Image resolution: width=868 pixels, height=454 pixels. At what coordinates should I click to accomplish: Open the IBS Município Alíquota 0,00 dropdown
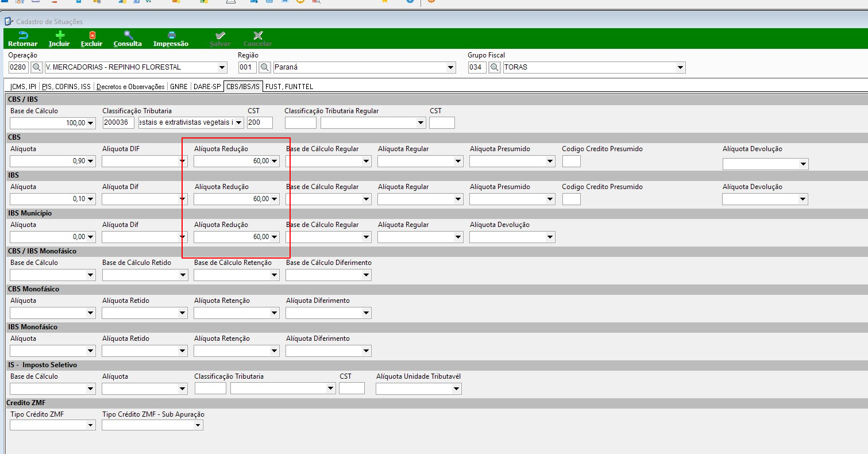tap(91, 237)
